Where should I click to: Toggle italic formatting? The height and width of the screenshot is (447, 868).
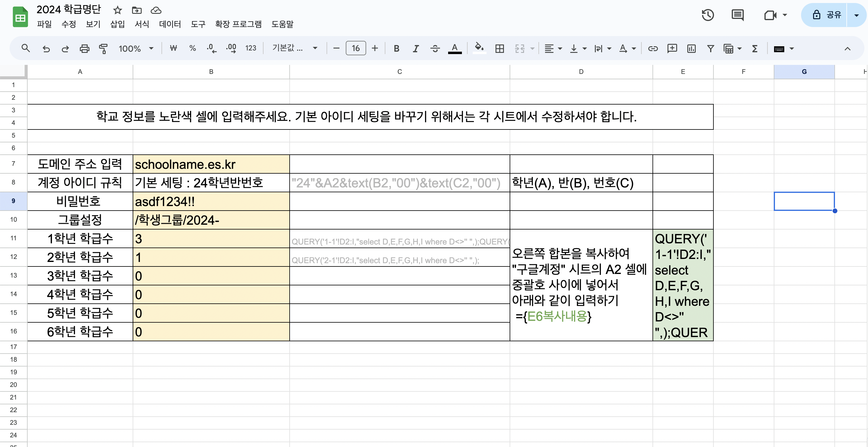pyautogui.click(x=415, y=49)
